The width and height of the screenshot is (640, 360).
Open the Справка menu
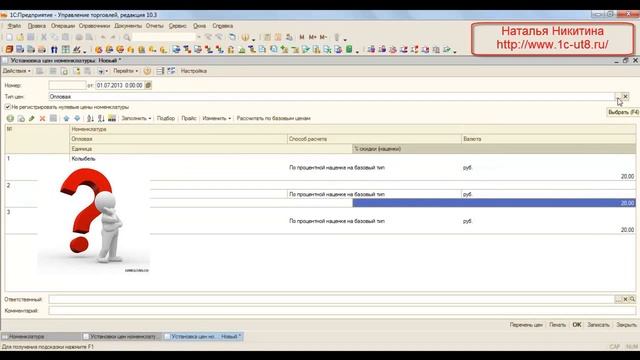222,26
